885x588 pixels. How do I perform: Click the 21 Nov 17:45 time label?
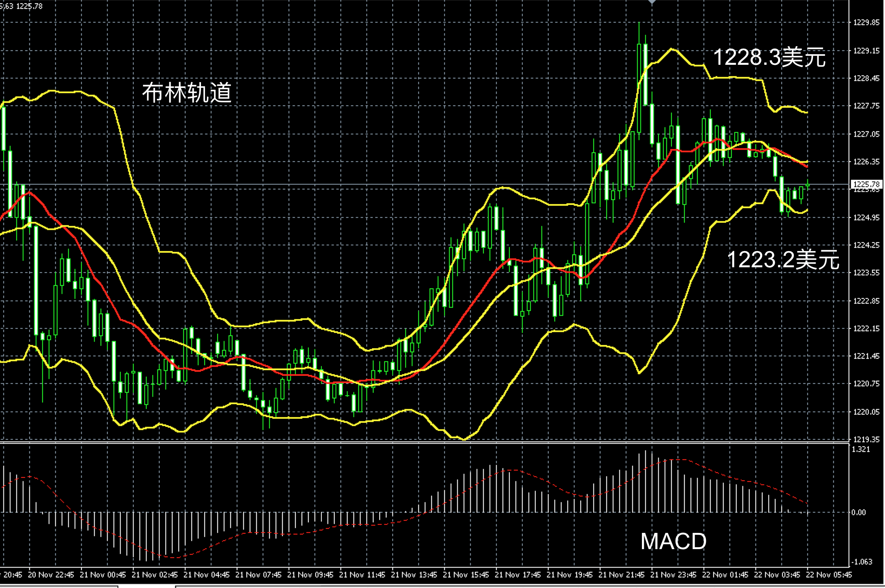coord(518,575)
